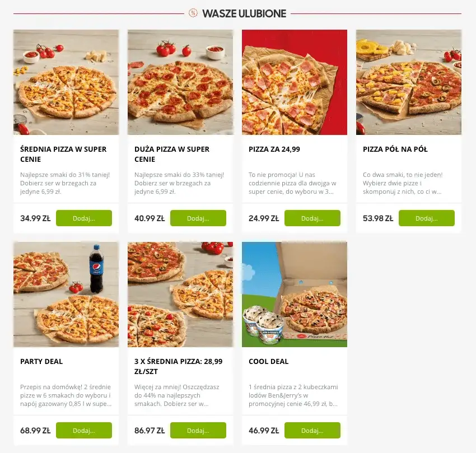Click Dodaj button for Pizza za 24,99

[x=312, y=218]
